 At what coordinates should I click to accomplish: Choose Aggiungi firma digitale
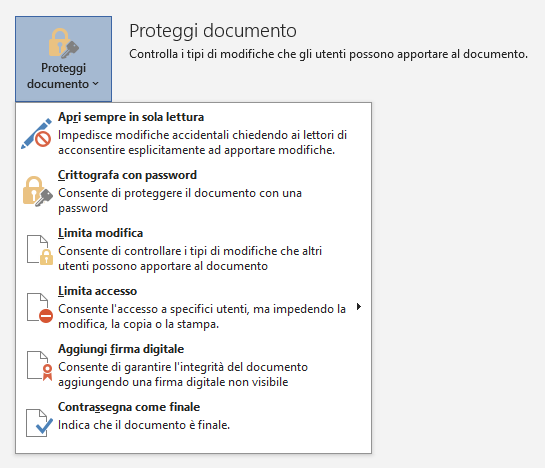121,349
